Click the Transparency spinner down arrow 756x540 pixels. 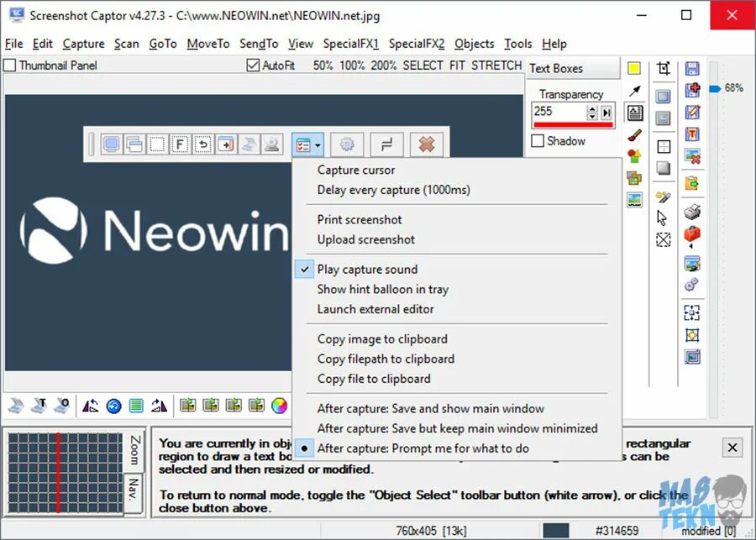[x=592, y=116]
